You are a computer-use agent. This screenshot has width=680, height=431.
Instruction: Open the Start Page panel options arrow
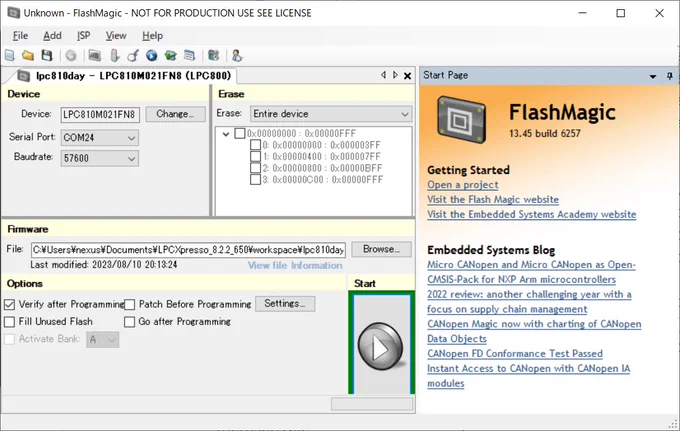[x=653, y=76]
